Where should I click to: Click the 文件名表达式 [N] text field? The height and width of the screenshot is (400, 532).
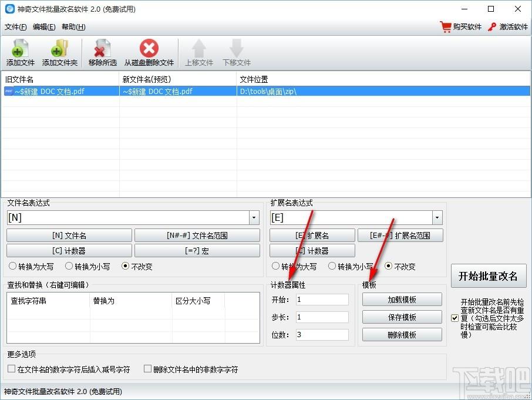128,217
